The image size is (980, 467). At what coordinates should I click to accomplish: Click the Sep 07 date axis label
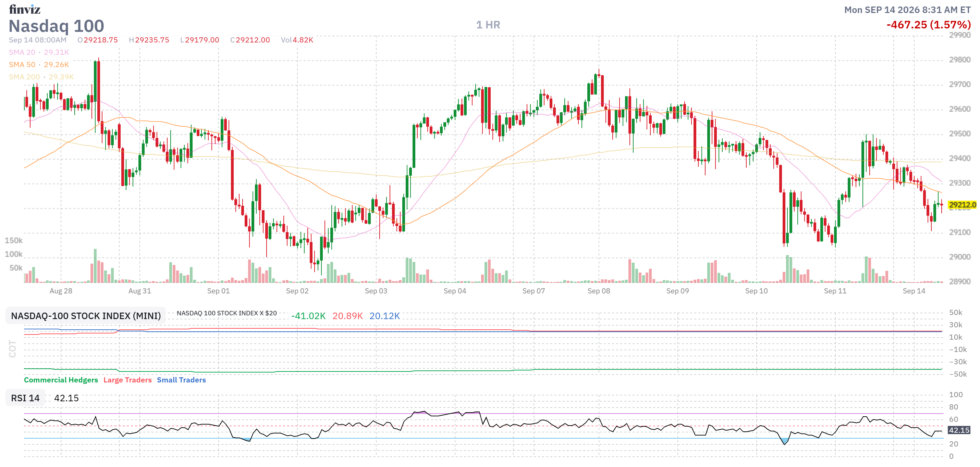click(x=534, y=291)
